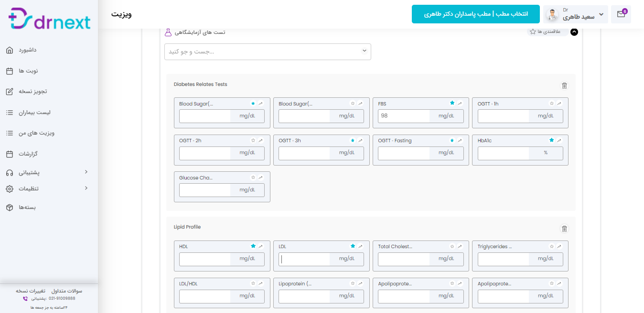644x313 pixels.
Task: Expand the پشتیبانی sidebar submenu
Action: pos(86,172)
